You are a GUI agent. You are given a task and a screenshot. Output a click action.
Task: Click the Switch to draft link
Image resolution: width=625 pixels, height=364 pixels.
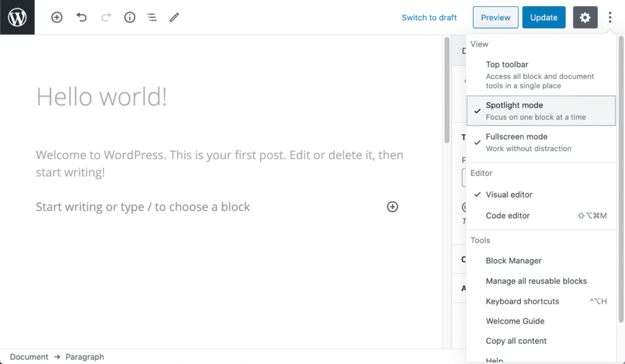429,17
